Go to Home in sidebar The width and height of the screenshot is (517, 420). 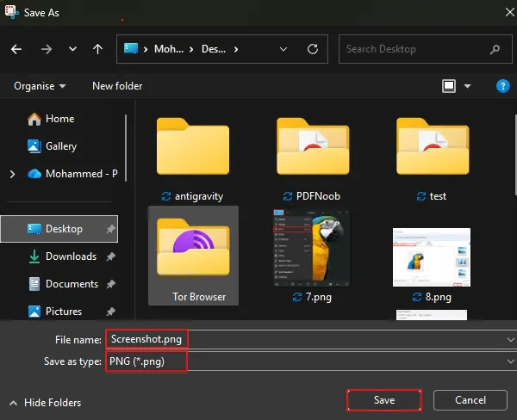(51, 119)
